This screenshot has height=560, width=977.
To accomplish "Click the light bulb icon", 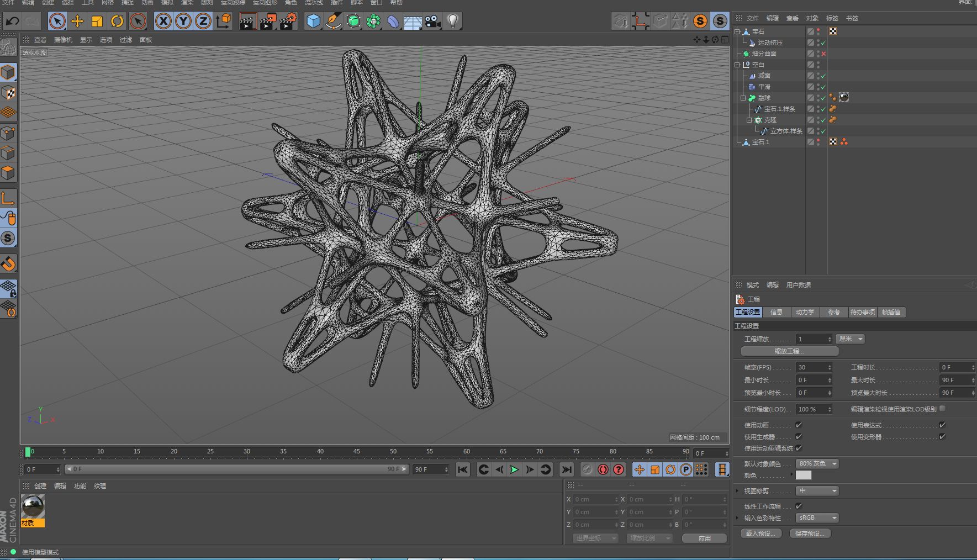I will click(452, 22).
